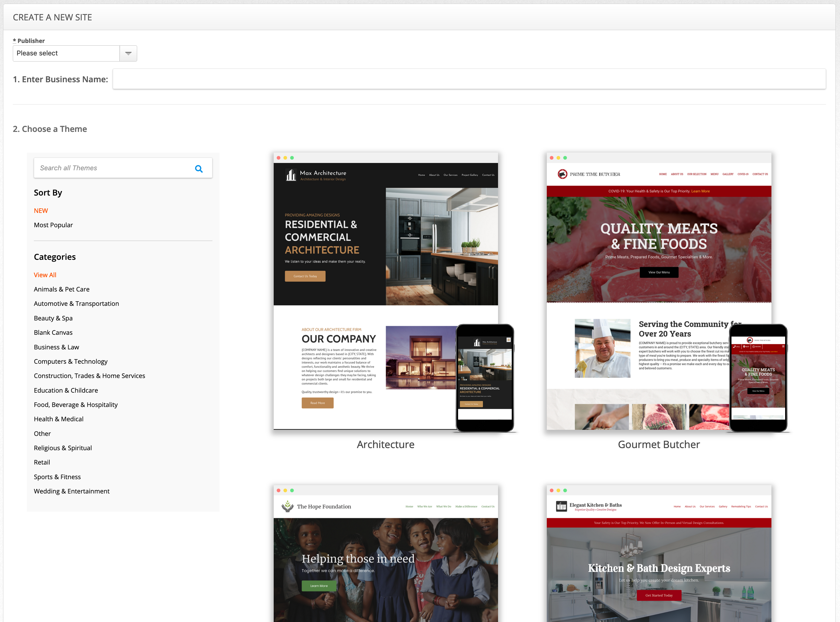This screenshot has height=622, width=840.
Task: Choose the Education & Childcare category
Action: pyautogui.click(x=66, y=391)
